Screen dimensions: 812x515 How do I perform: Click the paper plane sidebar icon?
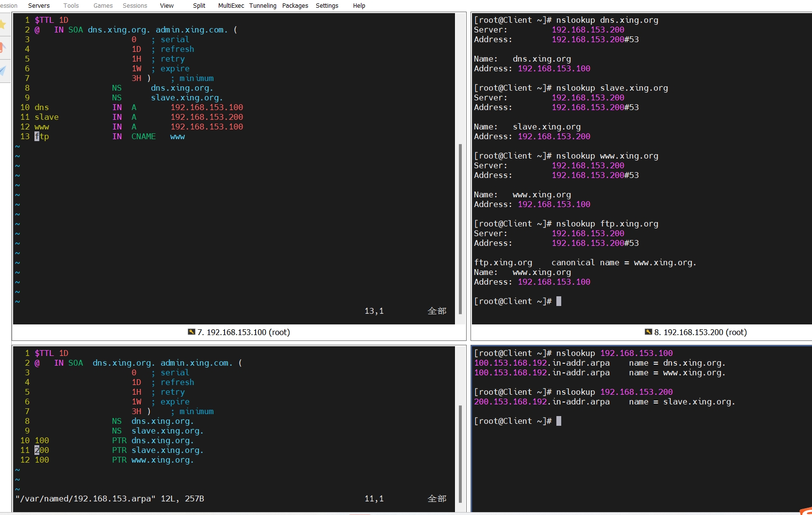pyautogui.click(x=3, y=71)
